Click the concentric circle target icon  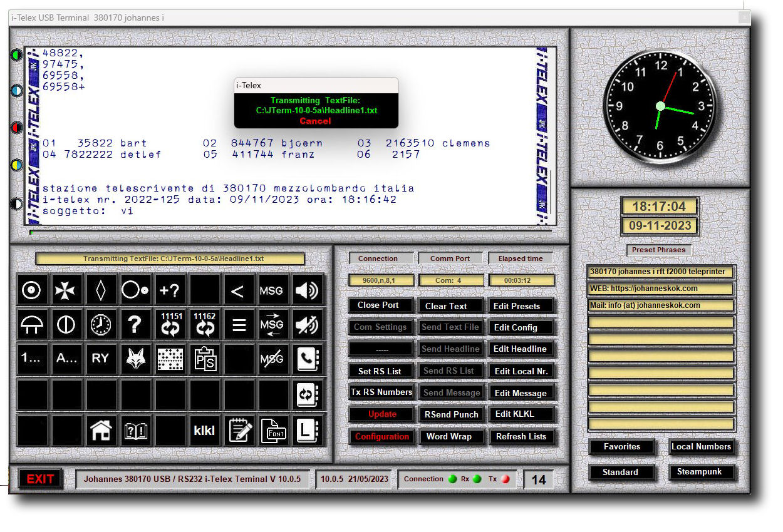pos(31,290)
